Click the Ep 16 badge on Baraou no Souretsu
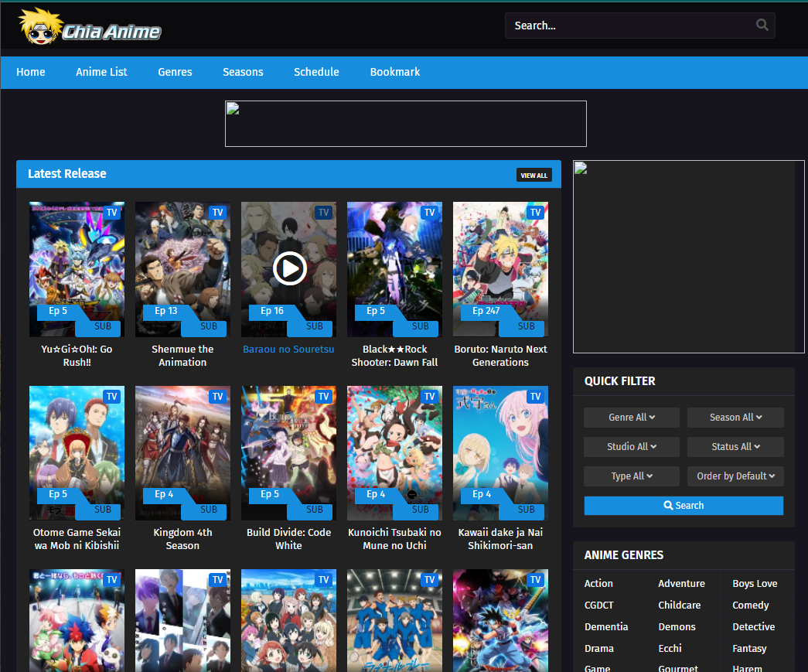 click(x=272, y=311)
